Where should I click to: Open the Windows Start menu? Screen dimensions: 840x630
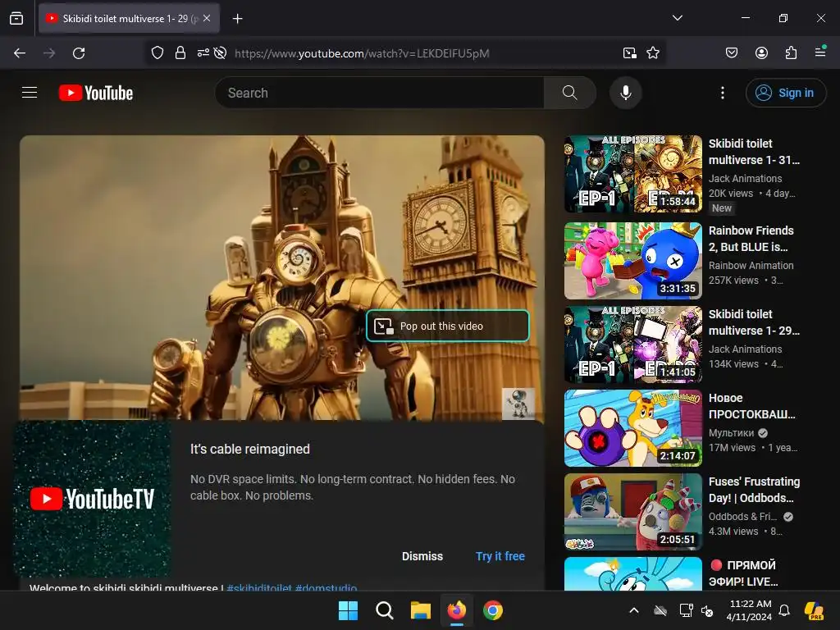[348, 610]
